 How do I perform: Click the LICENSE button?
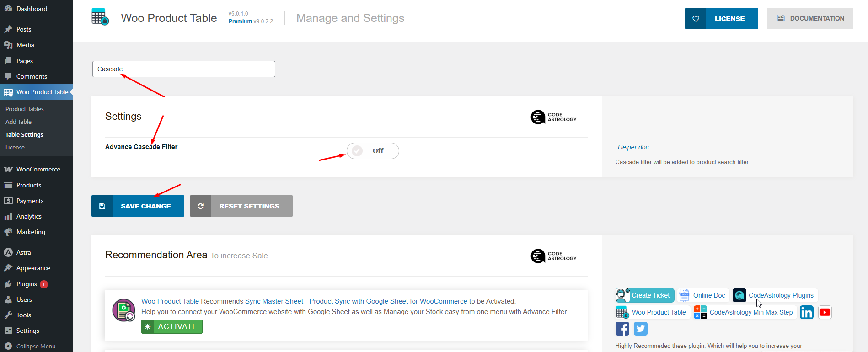721,19
